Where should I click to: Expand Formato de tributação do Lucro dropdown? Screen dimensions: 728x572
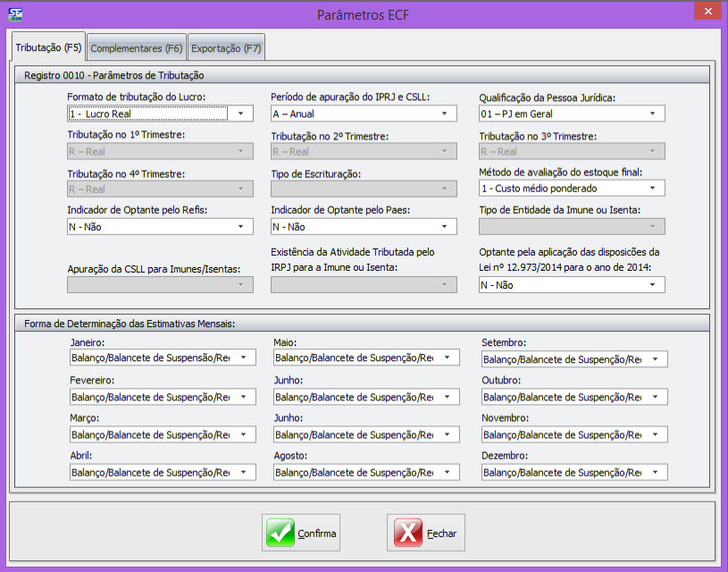click(240, 114)
